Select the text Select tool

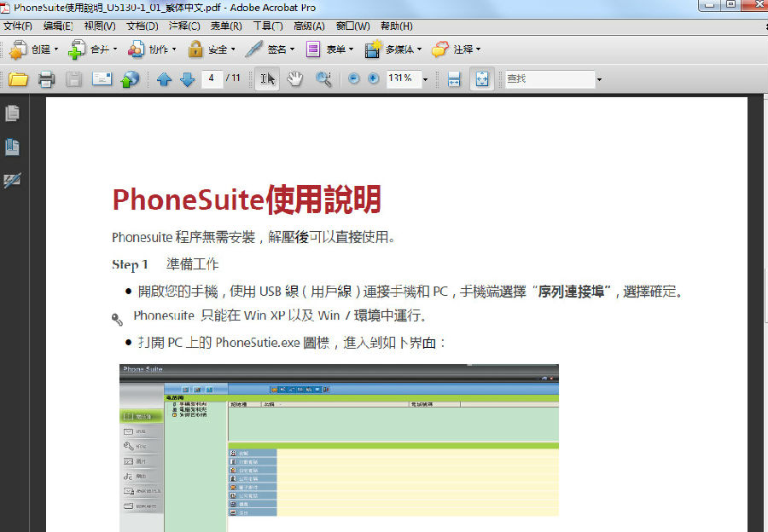coord(267,78)
